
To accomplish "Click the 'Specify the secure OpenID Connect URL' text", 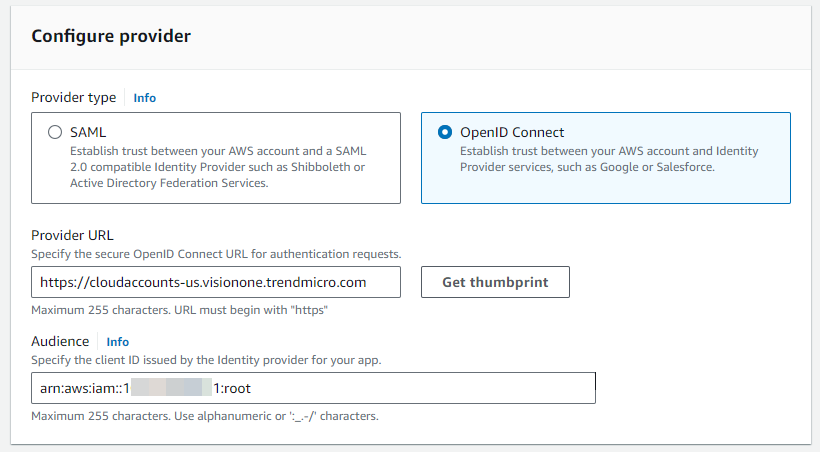I will coord(216,255).
